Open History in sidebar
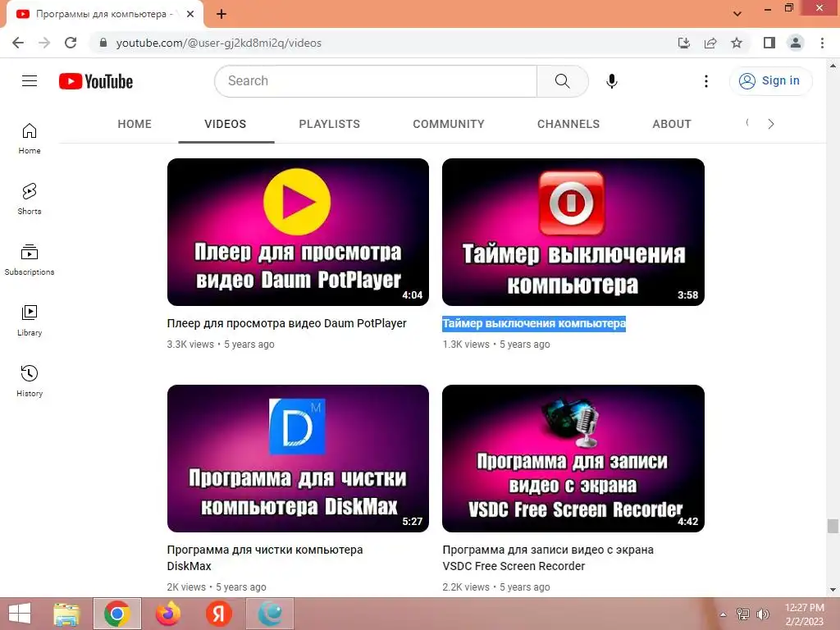Viewport: 840px width, 630px height. coord(30,381)
